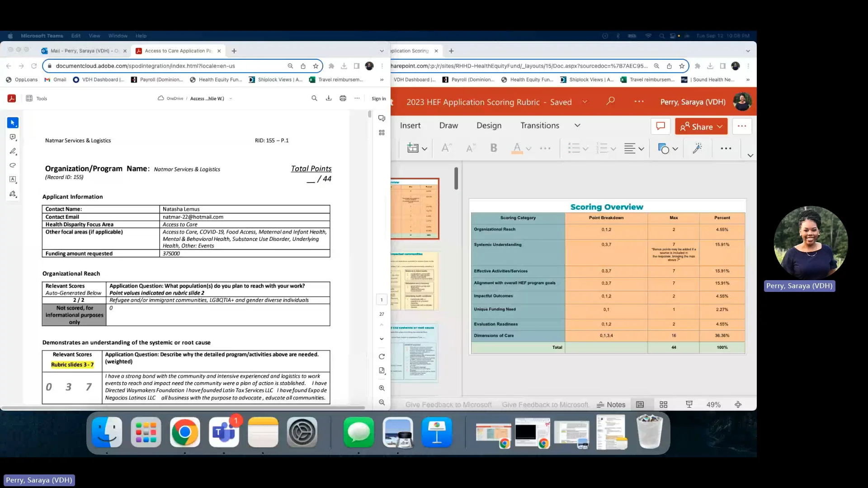Select the Highlight text tool
This screenshot has width=868, height=488.
13,151
